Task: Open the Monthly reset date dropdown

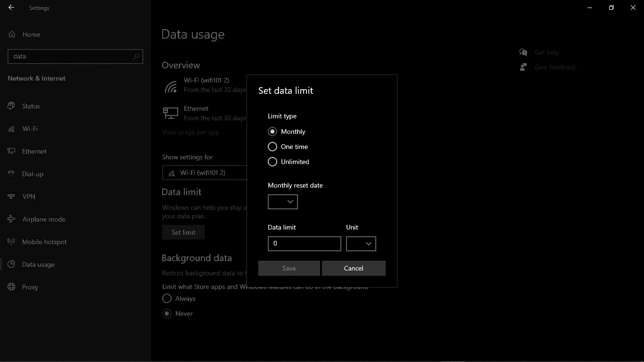Action: [x=283, y=202]
